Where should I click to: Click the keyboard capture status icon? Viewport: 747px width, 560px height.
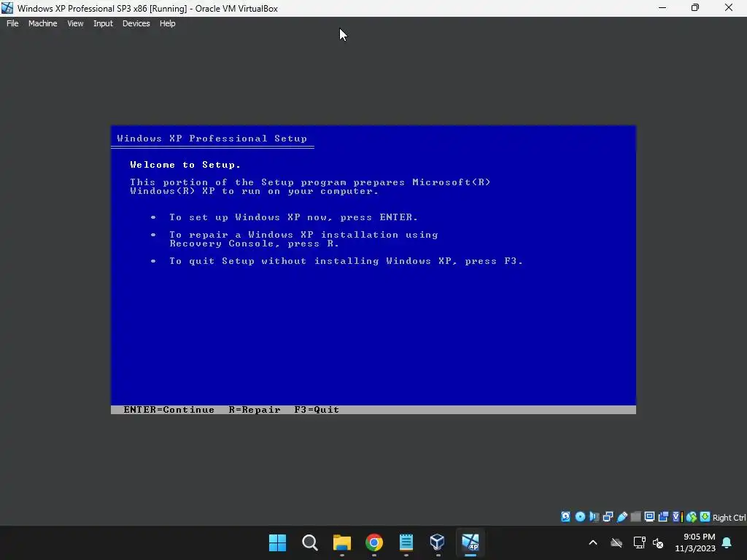705,517
